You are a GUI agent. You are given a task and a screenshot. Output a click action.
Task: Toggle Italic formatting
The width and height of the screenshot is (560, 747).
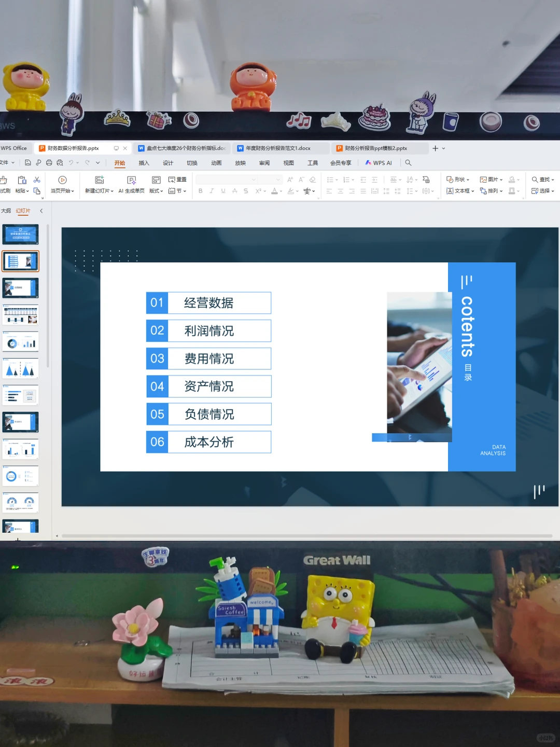(x=212, y=191)
